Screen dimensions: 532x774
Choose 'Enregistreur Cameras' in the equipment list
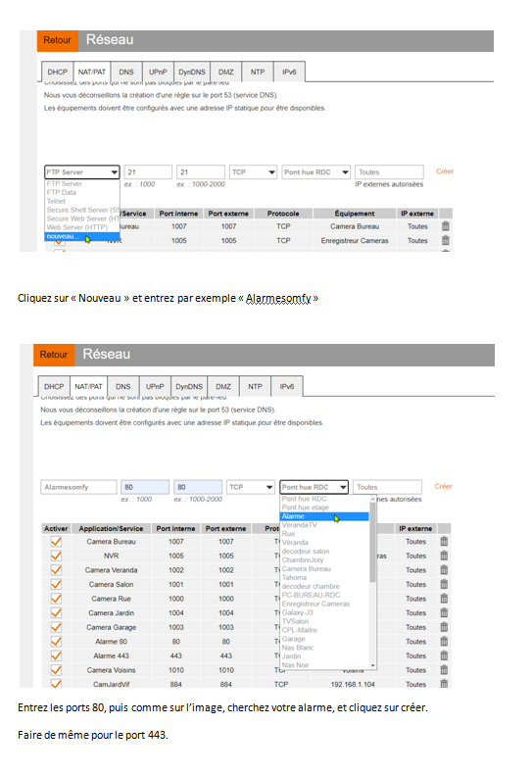point(315,605)
